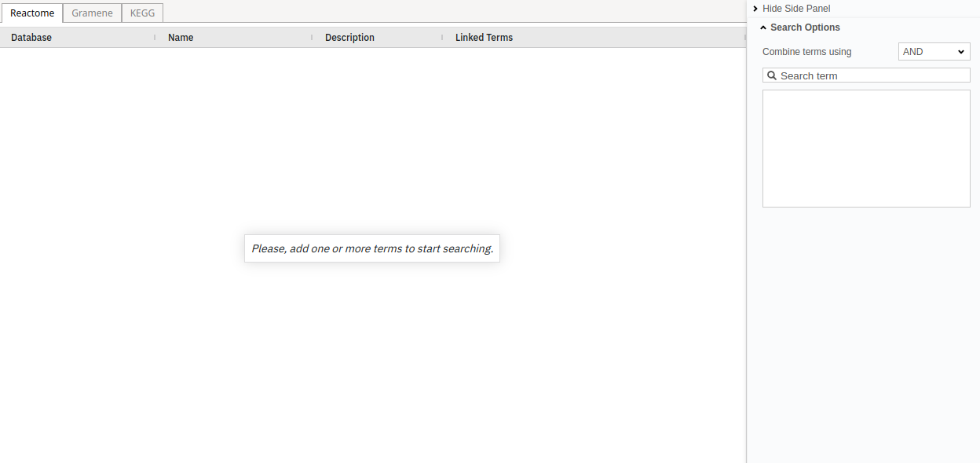Click the Description column header

point(349,38)
